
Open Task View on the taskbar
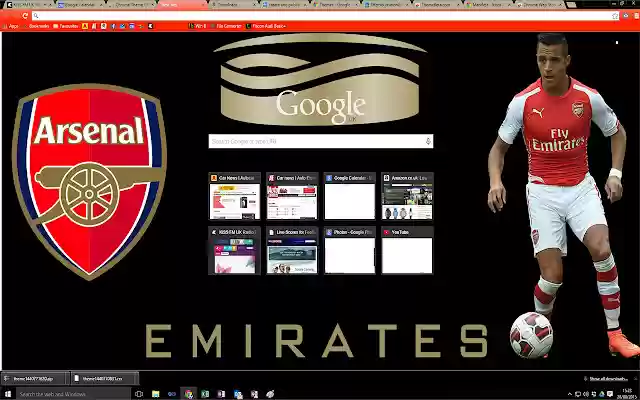tap(139, 394)
